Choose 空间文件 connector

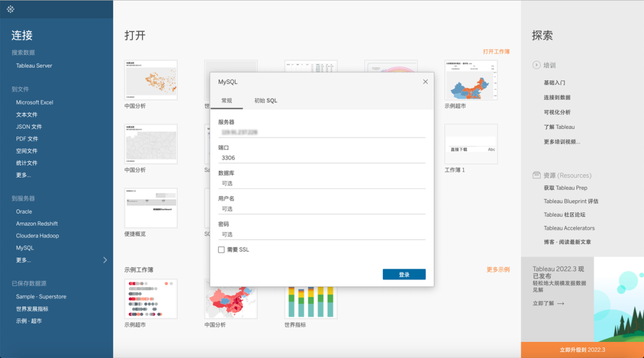(x=27, y=151)
